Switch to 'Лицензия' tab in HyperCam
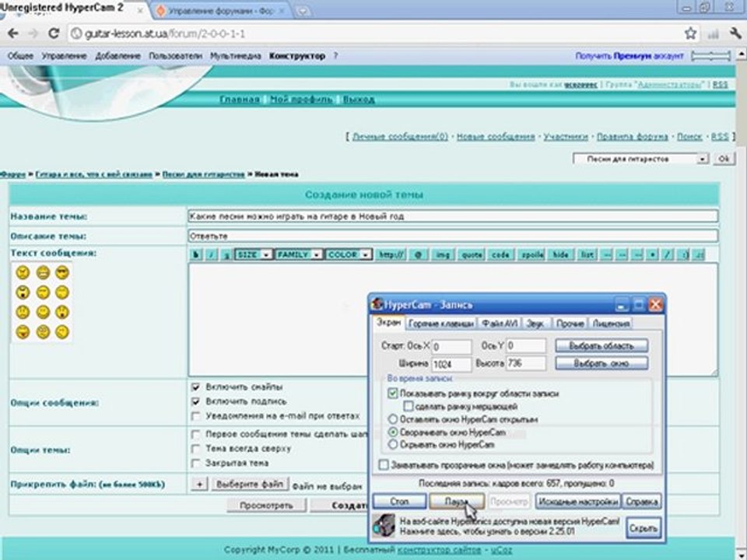 click(x=611, y=324)
